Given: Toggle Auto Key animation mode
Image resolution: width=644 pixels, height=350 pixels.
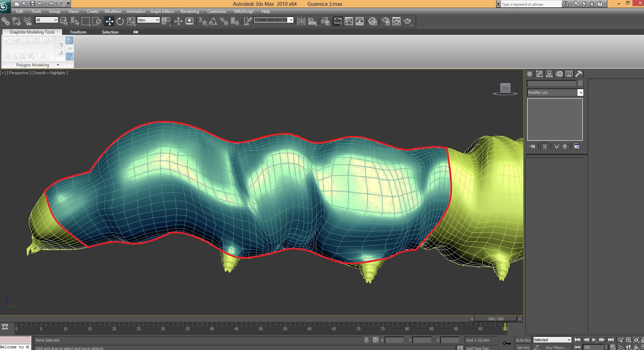Looking at the screenshot, I should coord(523,340).
